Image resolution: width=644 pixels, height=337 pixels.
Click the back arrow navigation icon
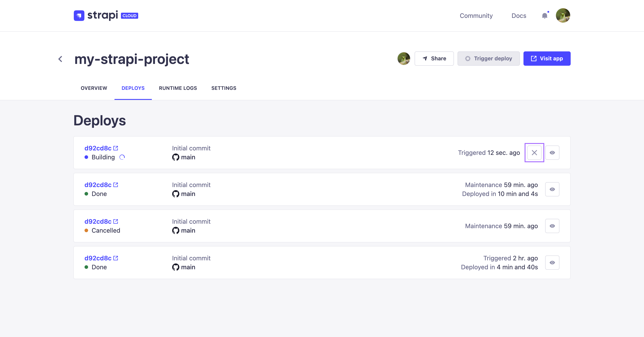pos(61,59)
